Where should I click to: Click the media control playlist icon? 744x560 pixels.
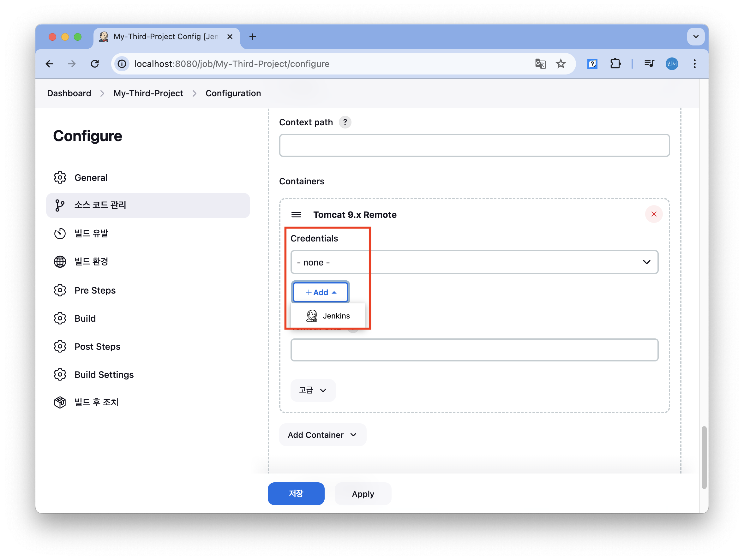pos(649,64)
